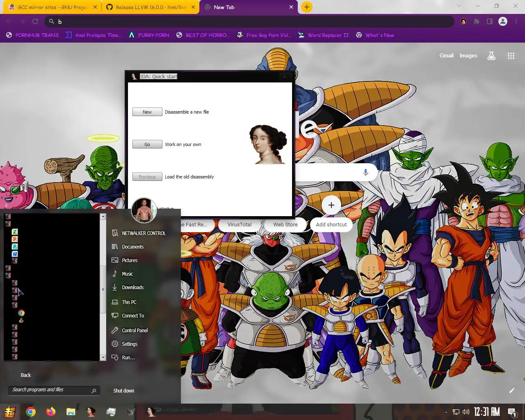525x420 pixels.
Task: Open the Google Images link
Action: tap(468, 55)
